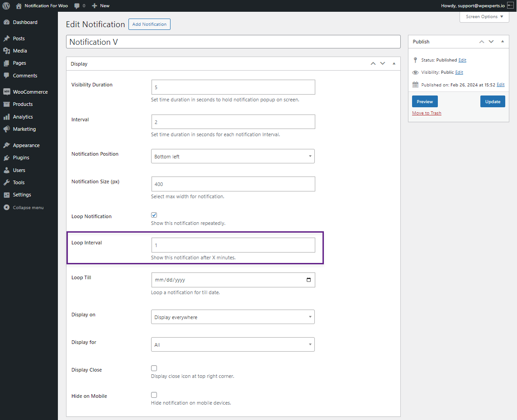This screenshot has height=420, width=517.
Task: Click the Appearance paintbrush icon
Action: (7, 145)
